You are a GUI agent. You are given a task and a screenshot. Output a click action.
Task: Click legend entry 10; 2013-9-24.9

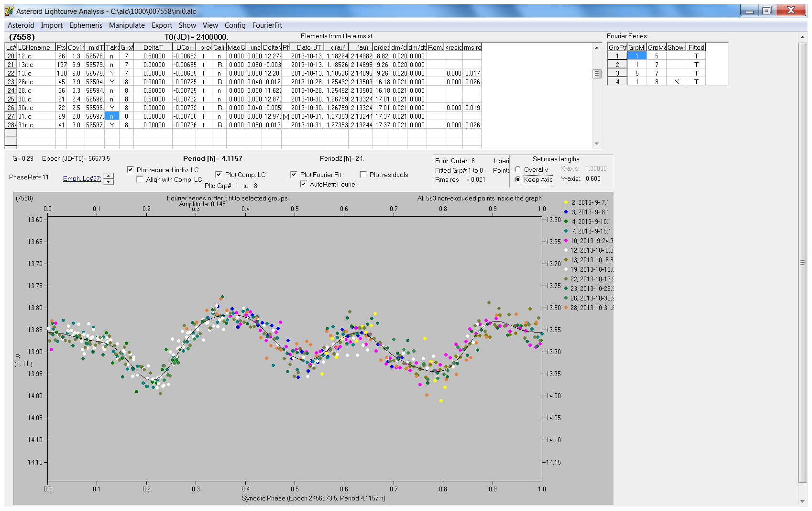pyautogui.click(x=592, y=241)
